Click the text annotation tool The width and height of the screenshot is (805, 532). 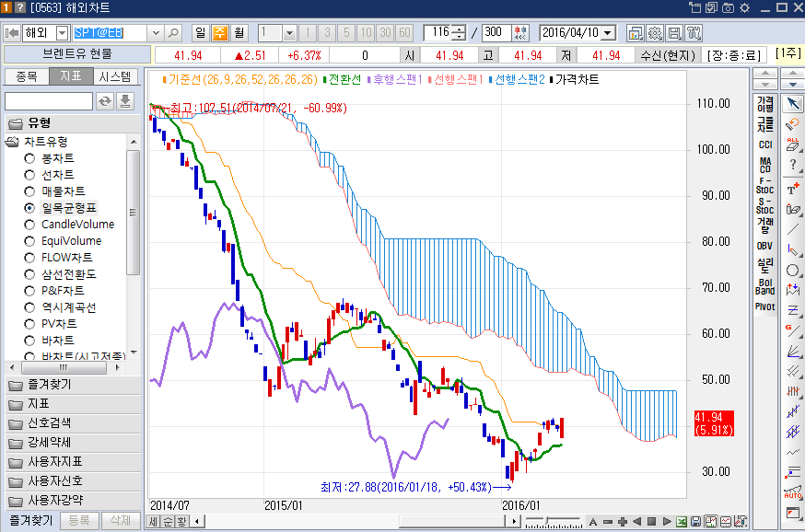(792, 187)
